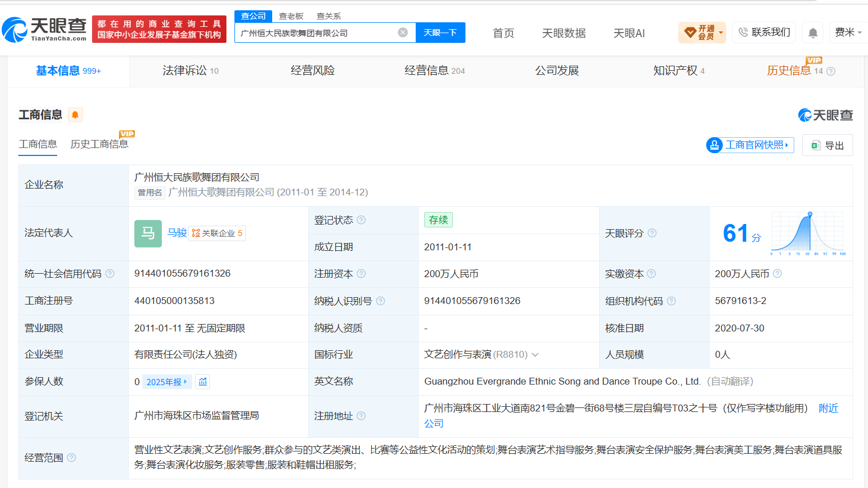868x488 pixels.
Task: Click 天眼数据 in top navigation
Action: pyautogui.click(x=564, y=33)
